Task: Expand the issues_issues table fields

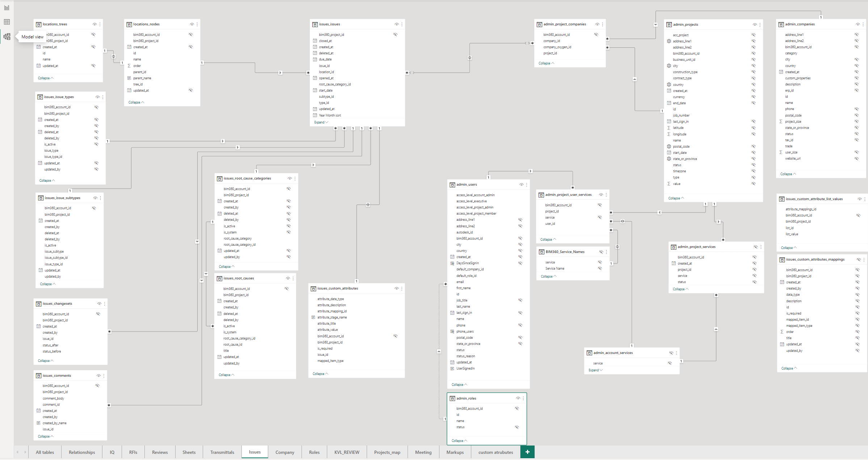Action: coord(321,122)
